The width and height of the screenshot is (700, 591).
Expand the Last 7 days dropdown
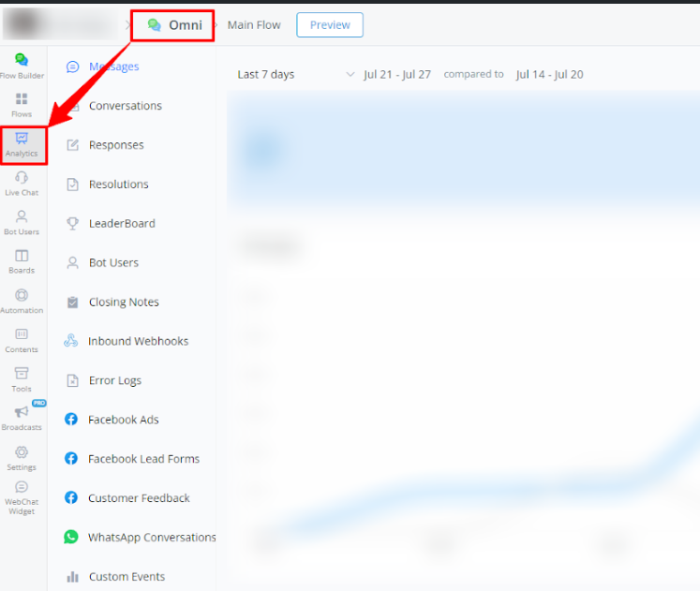[x=296, y=74]
